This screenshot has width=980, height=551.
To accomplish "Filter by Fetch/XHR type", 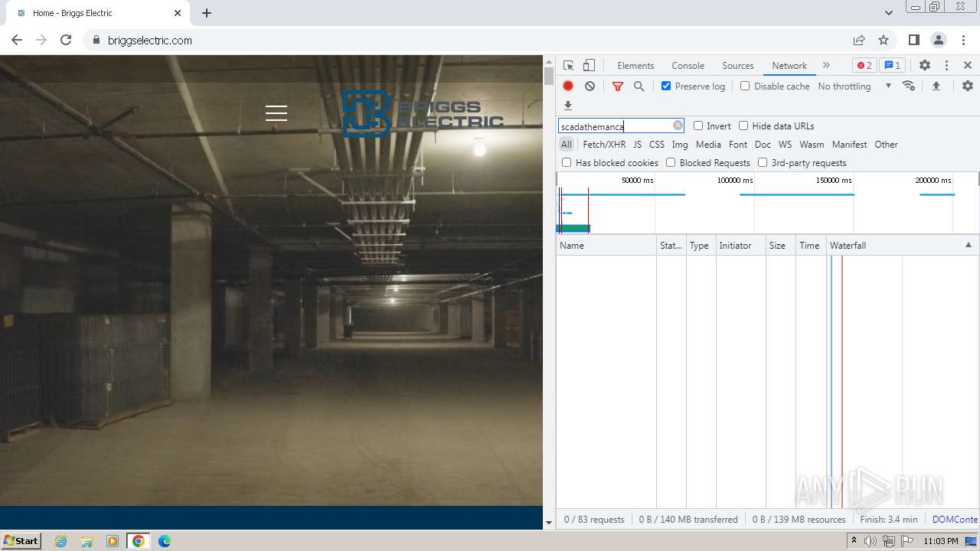I will coord(604,145).
